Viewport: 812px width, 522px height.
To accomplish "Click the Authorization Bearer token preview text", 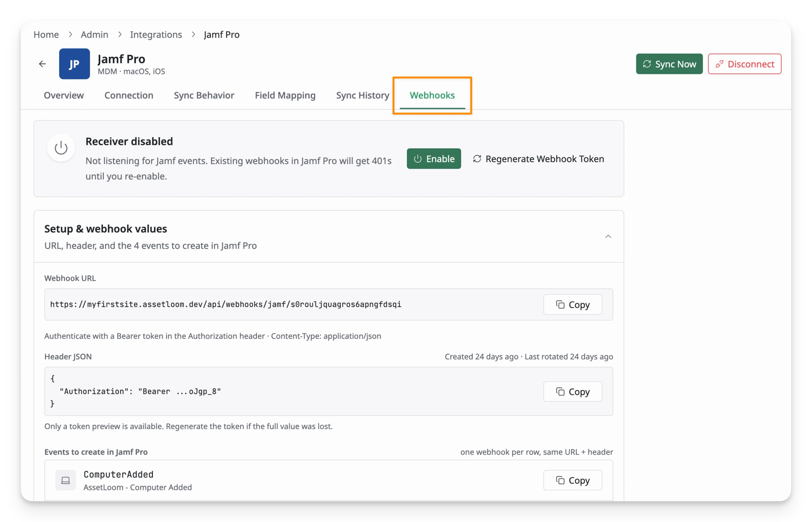I will pyautogui.click(x=140, y=391).
